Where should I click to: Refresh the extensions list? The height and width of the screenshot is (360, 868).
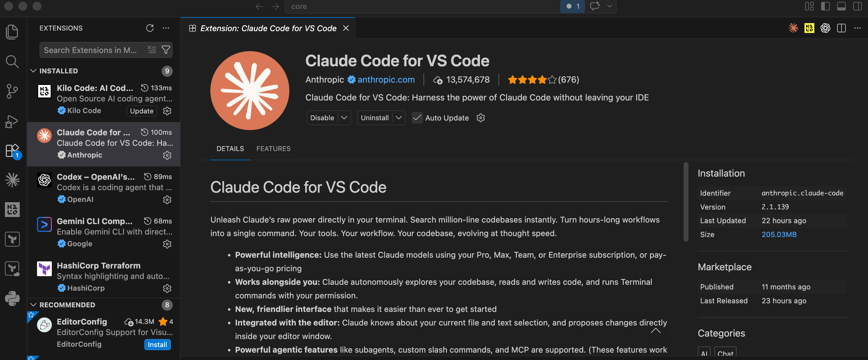point(150,28)
